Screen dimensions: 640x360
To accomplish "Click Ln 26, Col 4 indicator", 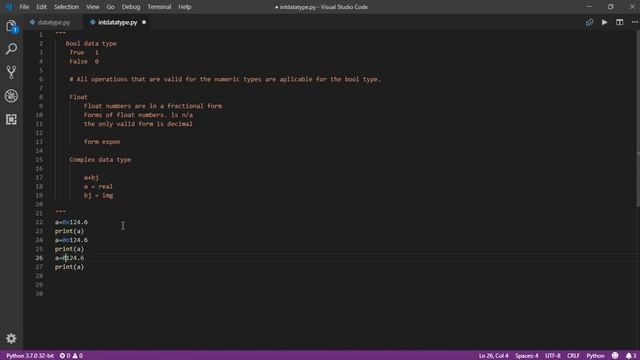I will (x=493, y=356).
